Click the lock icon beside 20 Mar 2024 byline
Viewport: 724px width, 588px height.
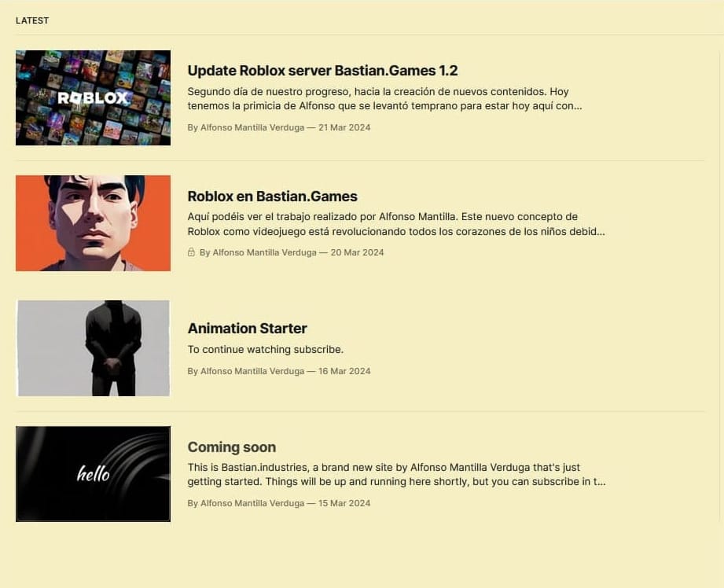click(191, 252)
